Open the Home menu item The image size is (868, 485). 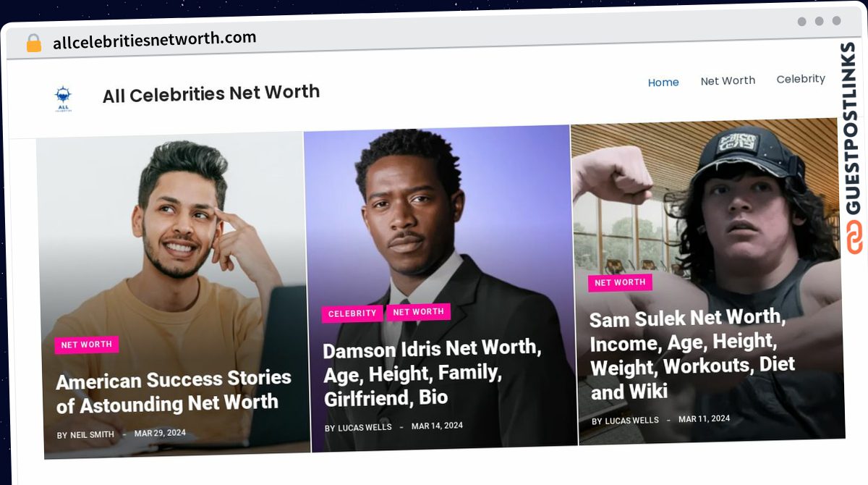[x=663, y=83]
